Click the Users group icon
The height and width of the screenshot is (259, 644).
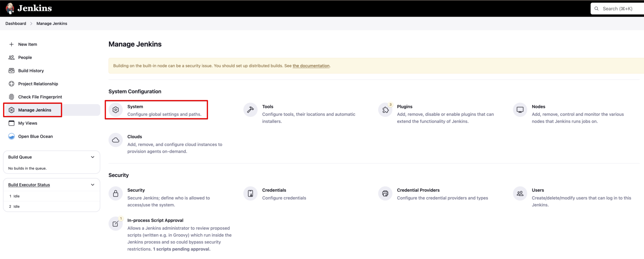click(x=520, y=194)
